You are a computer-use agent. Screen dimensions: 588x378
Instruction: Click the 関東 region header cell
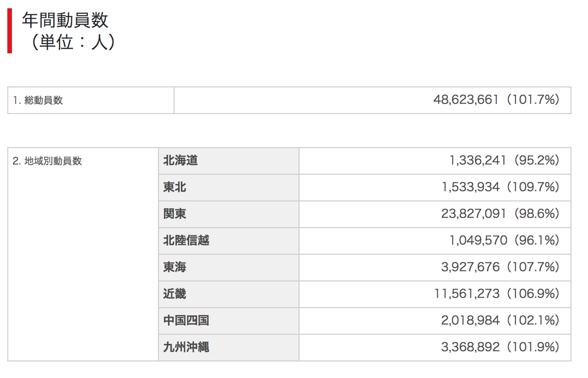tap(175, 214)
